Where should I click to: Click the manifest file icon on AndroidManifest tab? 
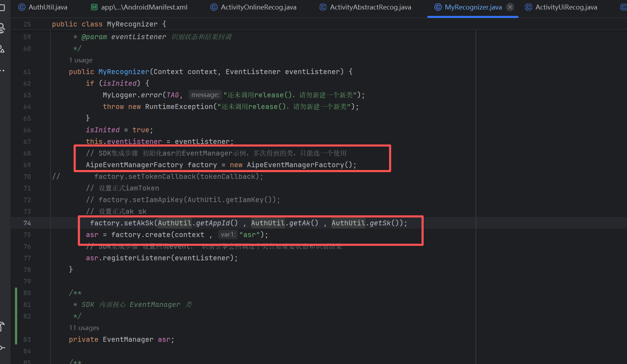94,7
